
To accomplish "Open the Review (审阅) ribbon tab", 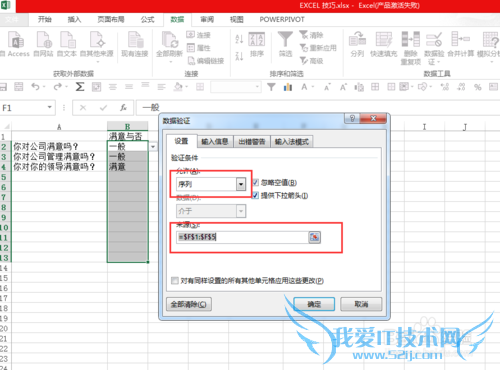I will coord(207,20).
